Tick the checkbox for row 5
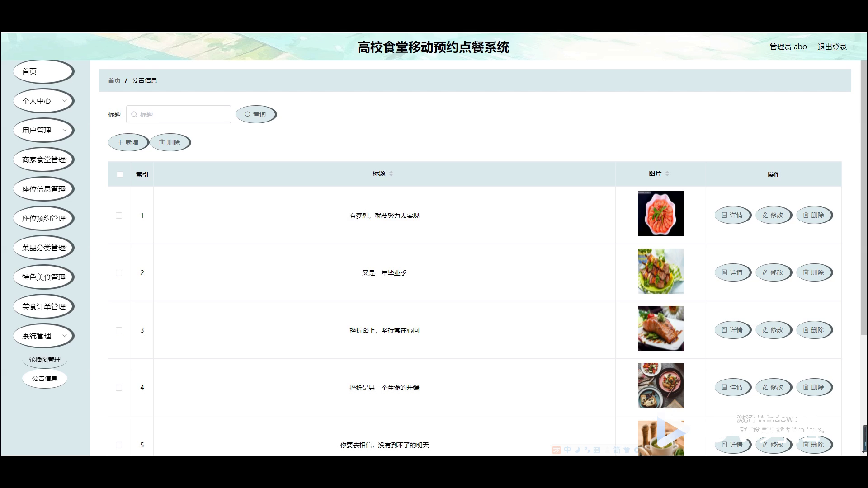This screenshot has width=868, height=488. point(119,445)
